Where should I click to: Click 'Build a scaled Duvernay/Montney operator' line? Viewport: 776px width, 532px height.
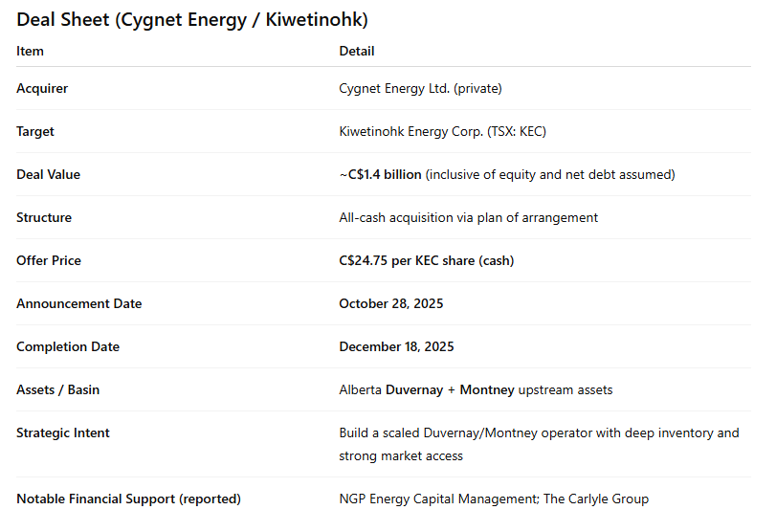click(x=539, y=433)
